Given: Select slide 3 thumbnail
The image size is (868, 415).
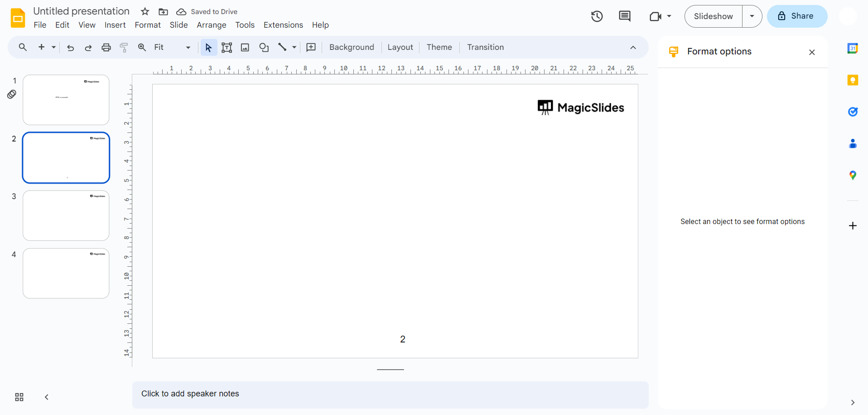Looking at the screenshot, I should 66,215.
